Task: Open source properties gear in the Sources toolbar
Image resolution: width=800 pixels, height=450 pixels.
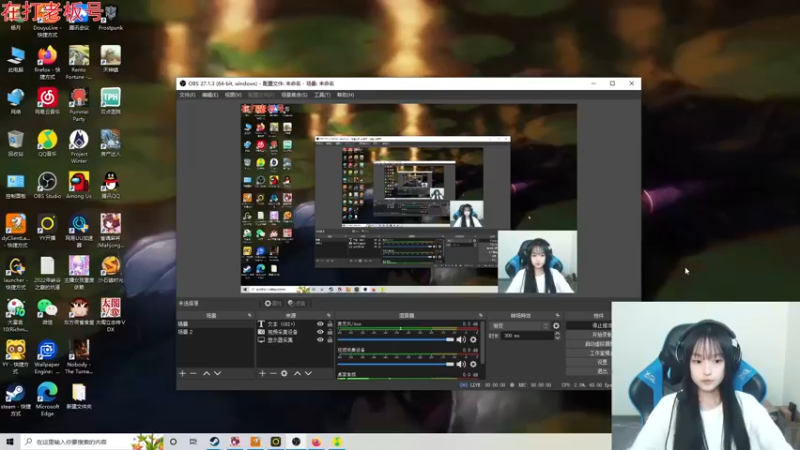Action: (x=284, y=373)
